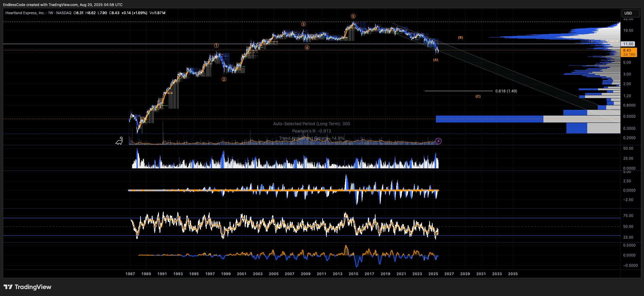Screen dimensions: 644x296
Task: Select the circled wave 5 label
Action: [x=353, y=16]
